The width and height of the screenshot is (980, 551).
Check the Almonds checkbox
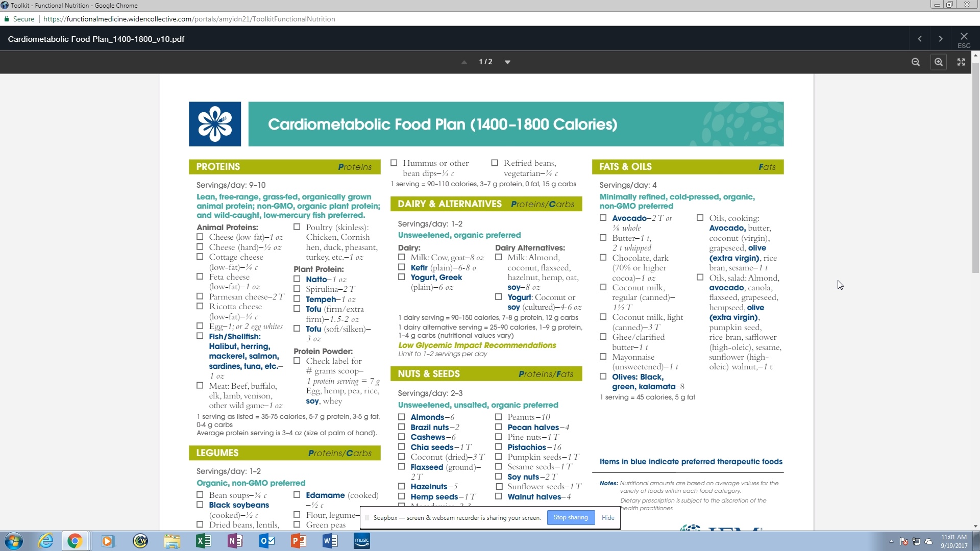pyautogui.click(x=402, y=417)
